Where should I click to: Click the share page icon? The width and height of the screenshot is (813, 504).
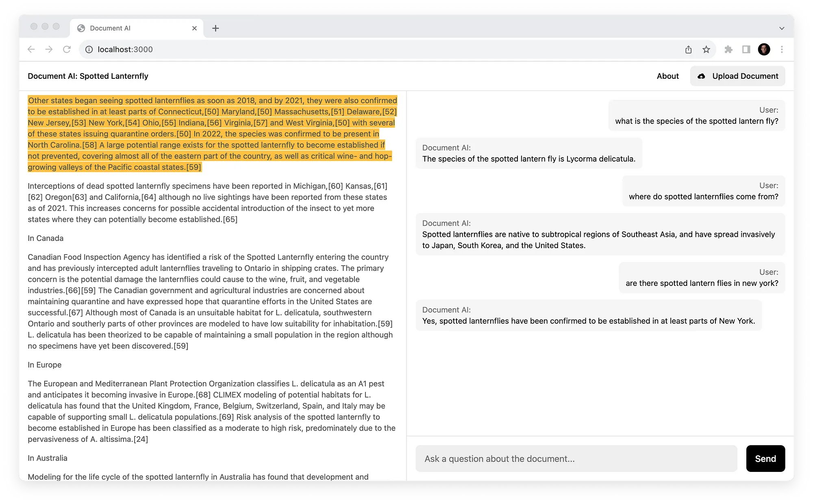(x=688, y=50)
